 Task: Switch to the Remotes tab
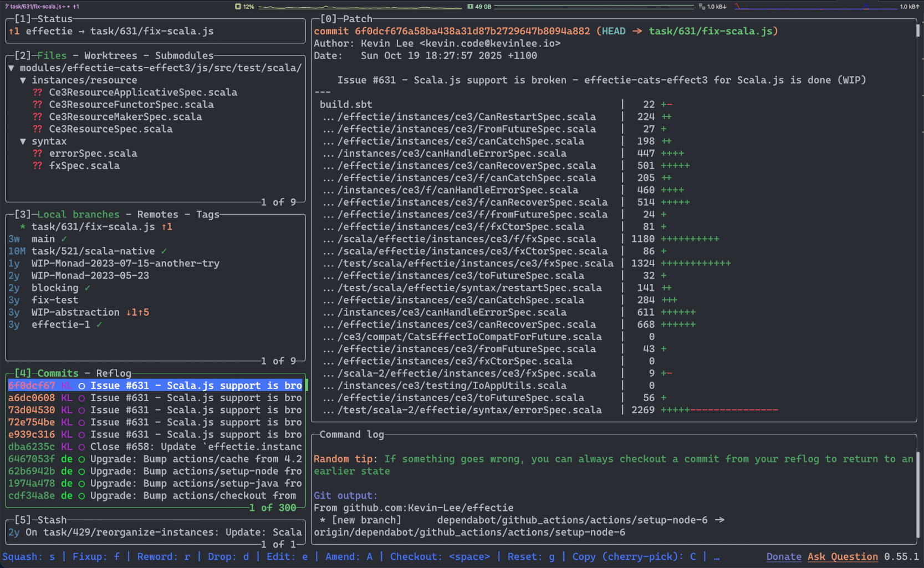[x=157, y=215]
